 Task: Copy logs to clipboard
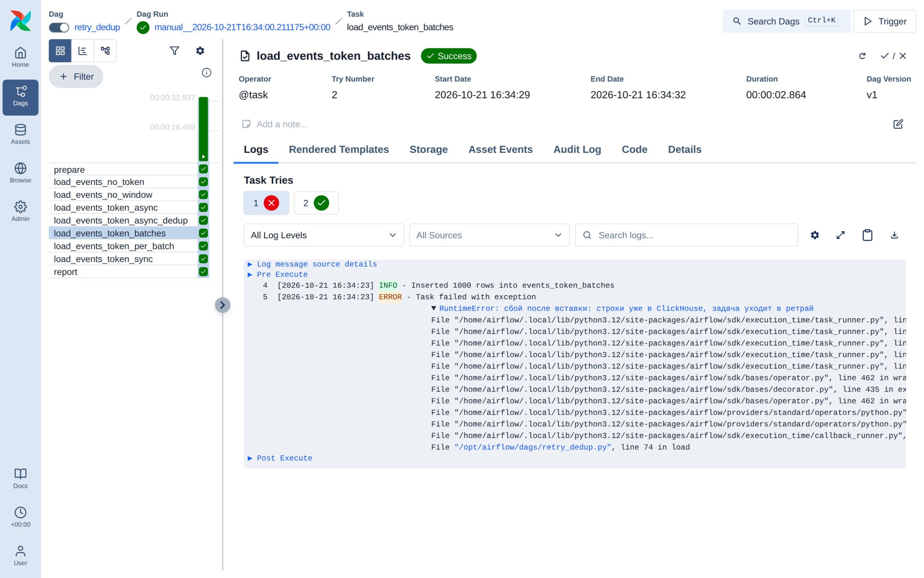tap(867, 235)
